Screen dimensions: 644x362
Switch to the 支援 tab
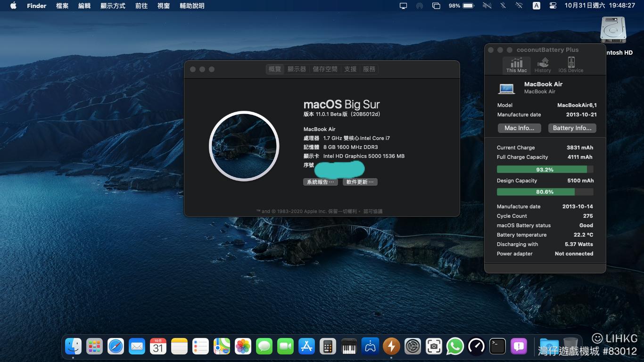tap(350, 69)
